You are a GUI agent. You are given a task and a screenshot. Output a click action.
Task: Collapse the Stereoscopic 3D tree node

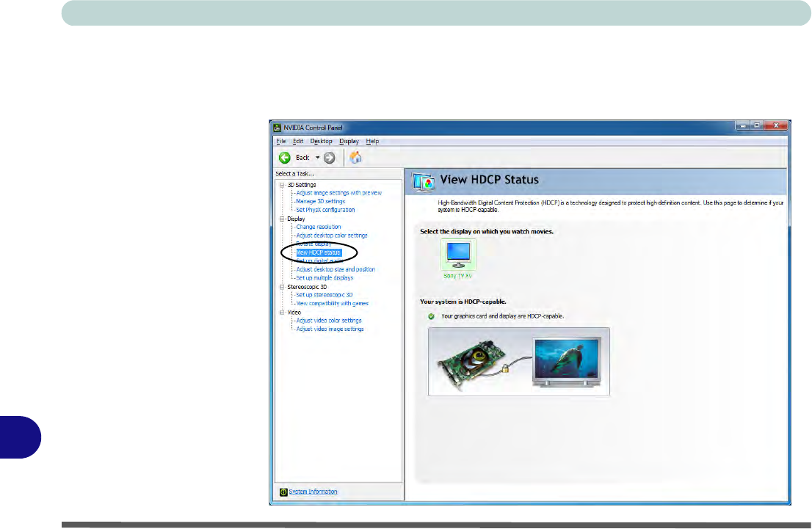(x=280, y=287)
